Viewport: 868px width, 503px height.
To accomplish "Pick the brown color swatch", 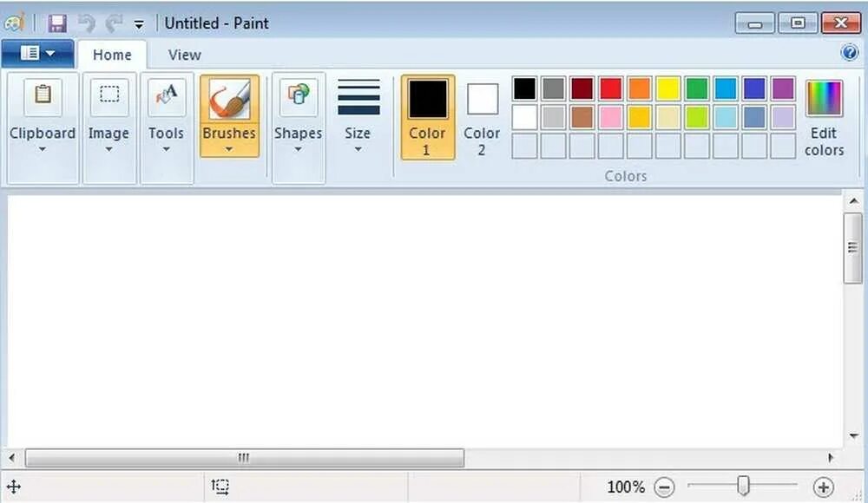I will point(582,117).
